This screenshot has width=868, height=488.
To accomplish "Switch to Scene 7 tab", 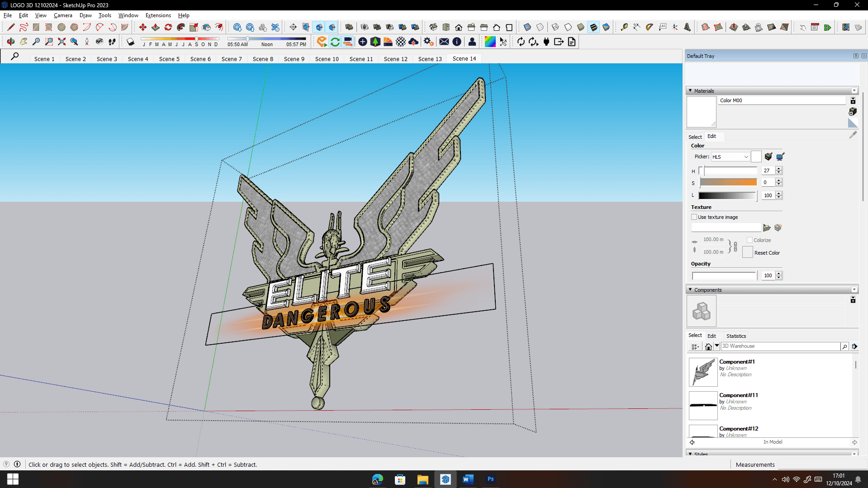I will (232, 59).
